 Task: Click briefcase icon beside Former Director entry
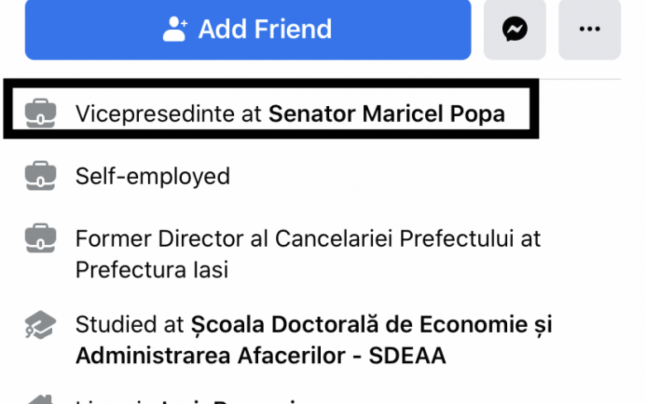[41, 240]
